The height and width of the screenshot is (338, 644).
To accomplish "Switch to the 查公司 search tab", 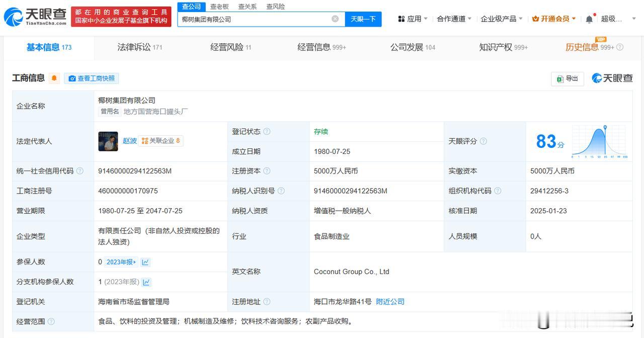I will (x=191, y=7).
